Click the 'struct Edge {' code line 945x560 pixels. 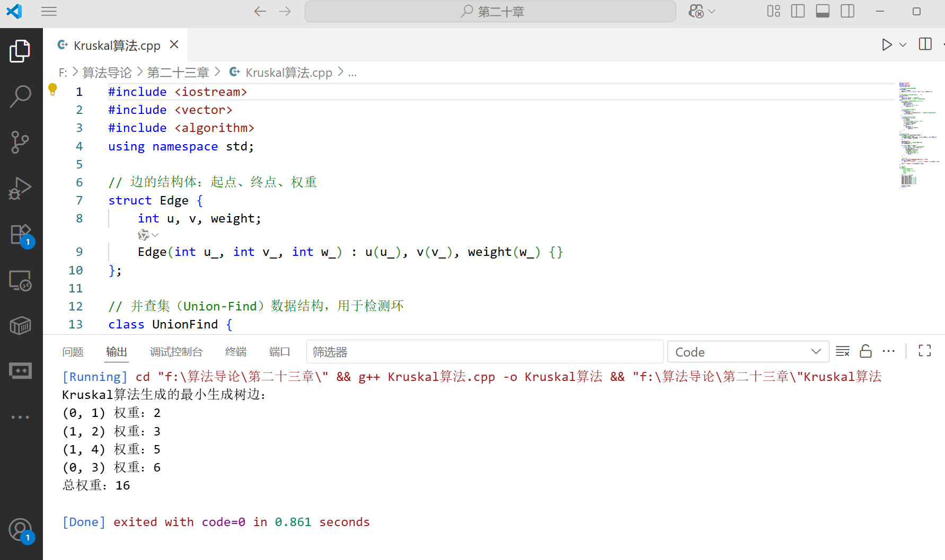click(x=155, y=200)
